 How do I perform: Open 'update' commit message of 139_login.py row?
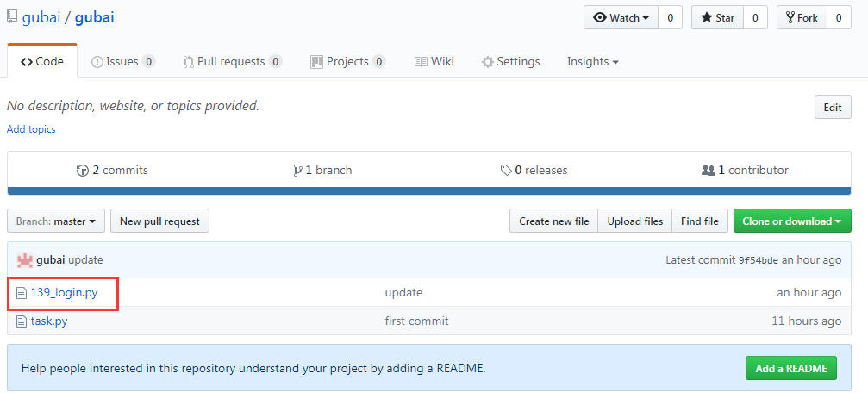(x=403, y=292)
